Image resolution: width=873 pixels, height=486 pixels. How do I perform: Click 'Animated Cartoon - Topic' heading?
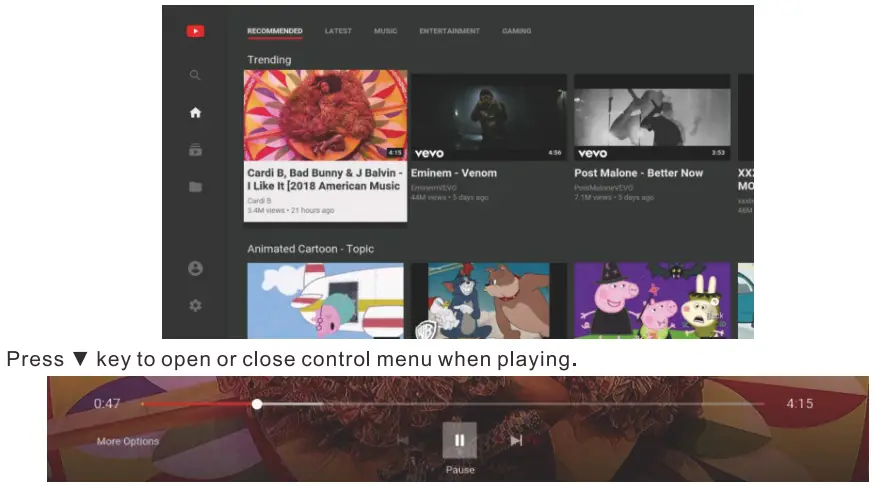click(310, 249)
